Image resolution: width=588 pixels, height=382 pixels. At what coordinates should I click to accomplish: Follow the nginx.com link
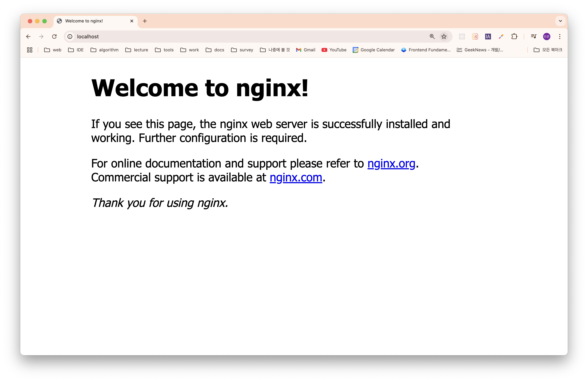(x=296, y=177)
